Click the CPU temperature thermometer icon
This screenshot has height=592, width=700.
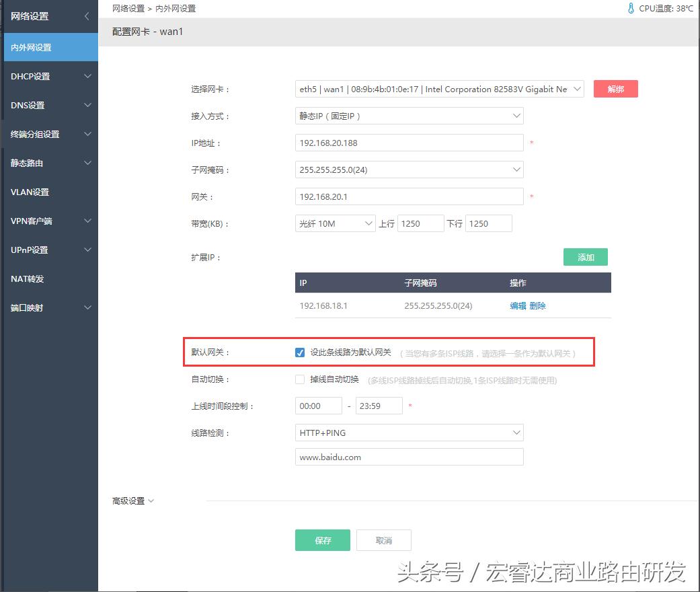coord(630,9)
